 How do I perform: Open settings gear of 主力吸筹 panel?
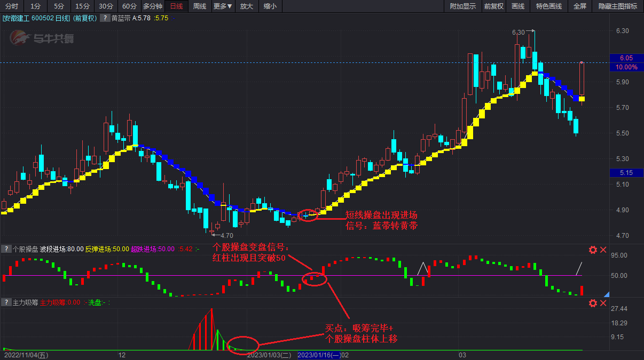pyautogui.click(x=593, y=303)
